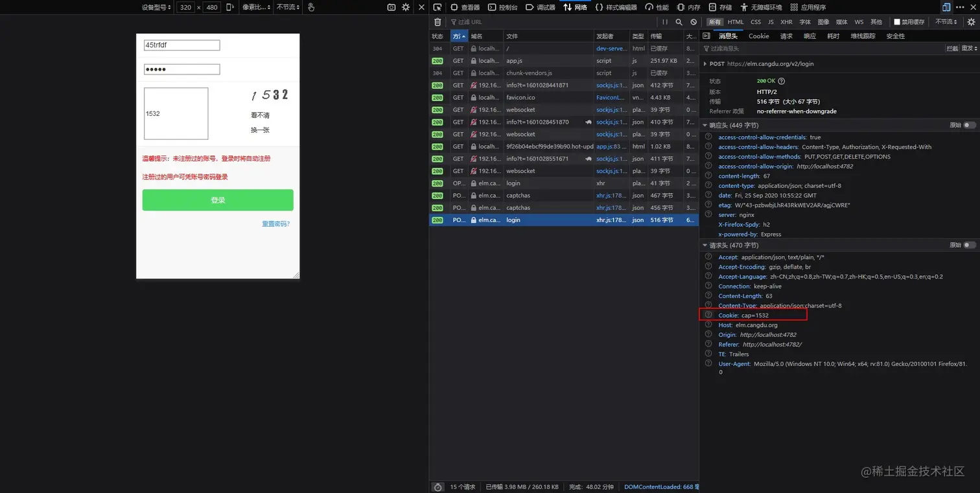
Task: Click help icon beside content-length 67
Action: coord(708,176)
